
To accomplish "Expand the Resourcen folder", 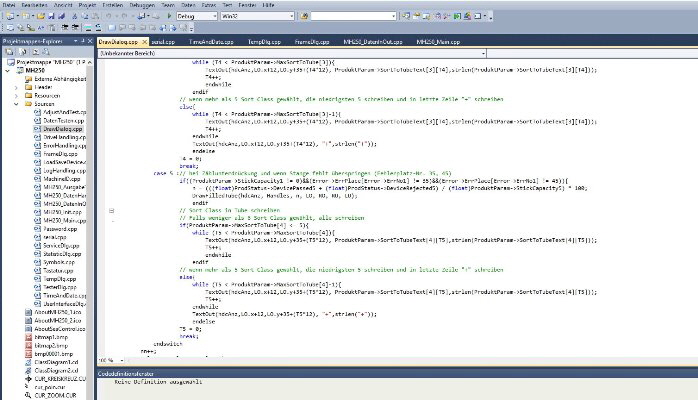I will (16, 96).
